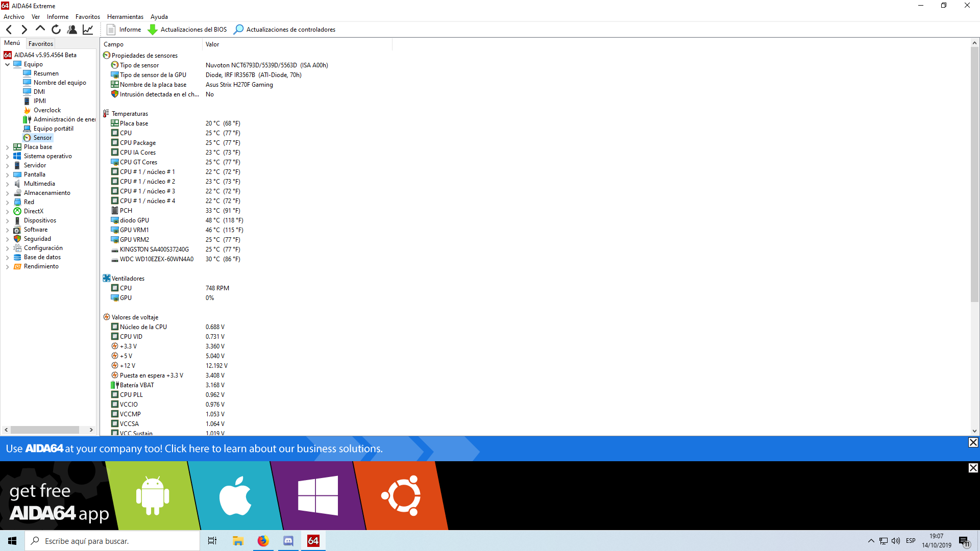
Task: Open Overclock in the tree
Action: pos(47,110)
